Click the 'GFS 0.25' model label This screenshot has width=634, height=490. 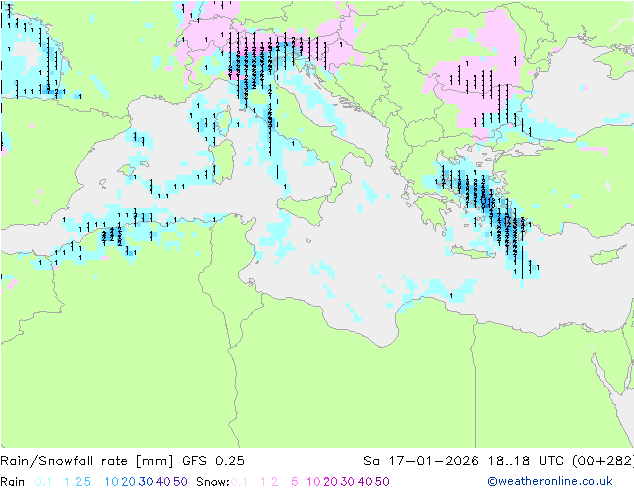coord(213,461)
